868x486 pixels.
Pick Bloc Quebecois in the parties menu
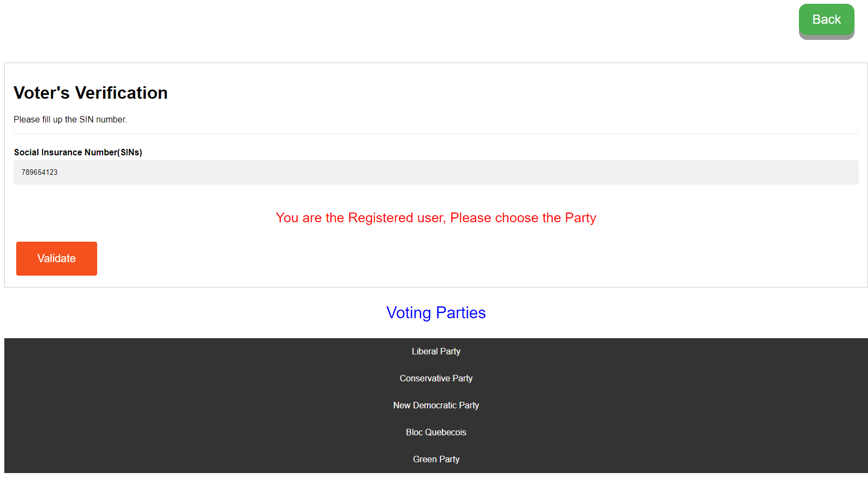click(436, 433)
